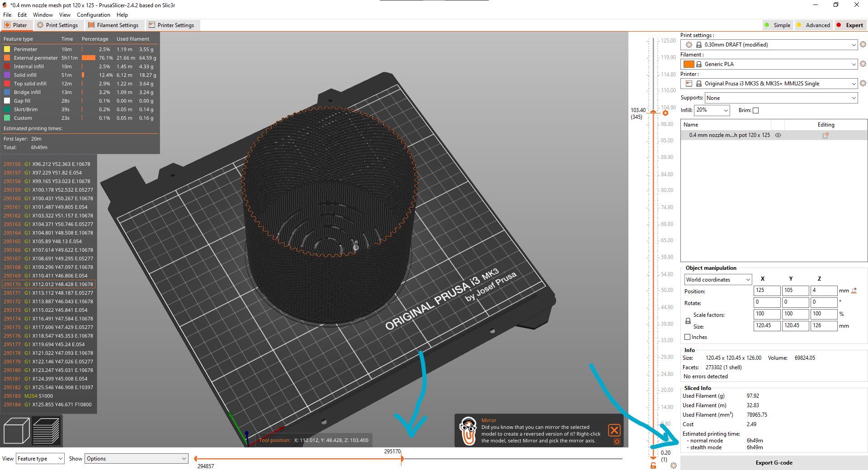The height and width of the screenshot is (470, 868).
Task: Select the sliced layers preview icon
Action: [x=47, y=431]
